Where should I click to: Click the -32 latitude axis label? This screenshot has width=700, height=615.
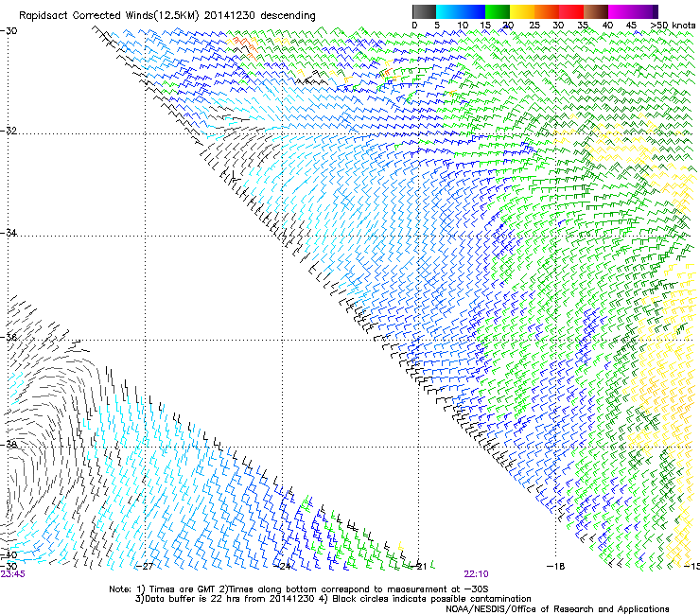(9, 131)
